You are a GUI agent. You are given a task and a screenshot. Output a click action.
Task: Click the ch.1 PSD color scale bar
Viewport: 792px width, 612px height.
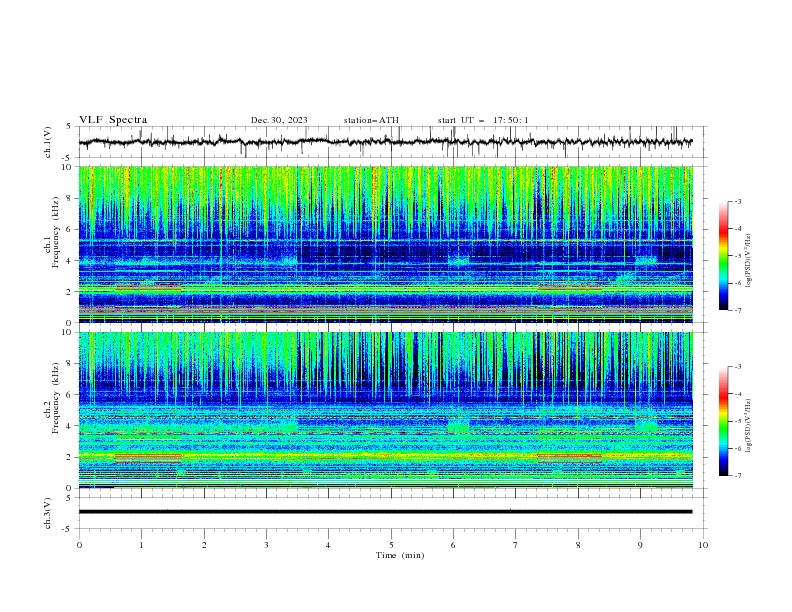tap(723, 256)
